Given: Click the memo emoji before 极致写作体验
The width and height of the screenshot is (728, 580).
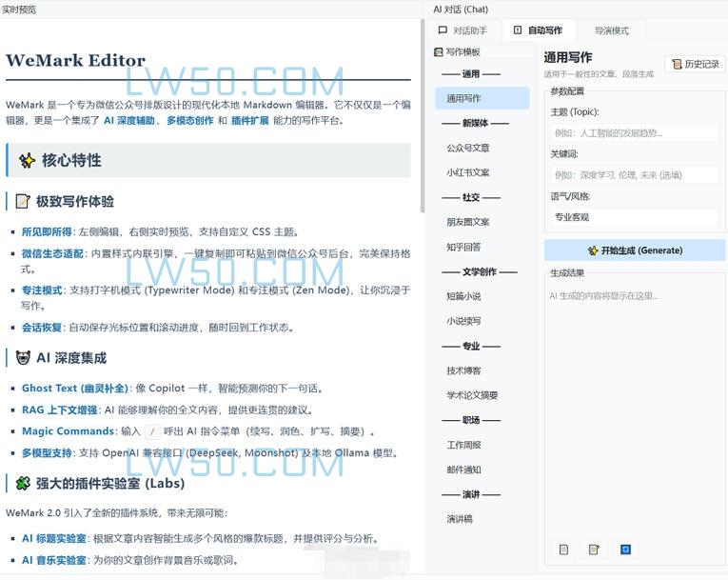Looking at the screenshot, I should [x=23, y=201].
